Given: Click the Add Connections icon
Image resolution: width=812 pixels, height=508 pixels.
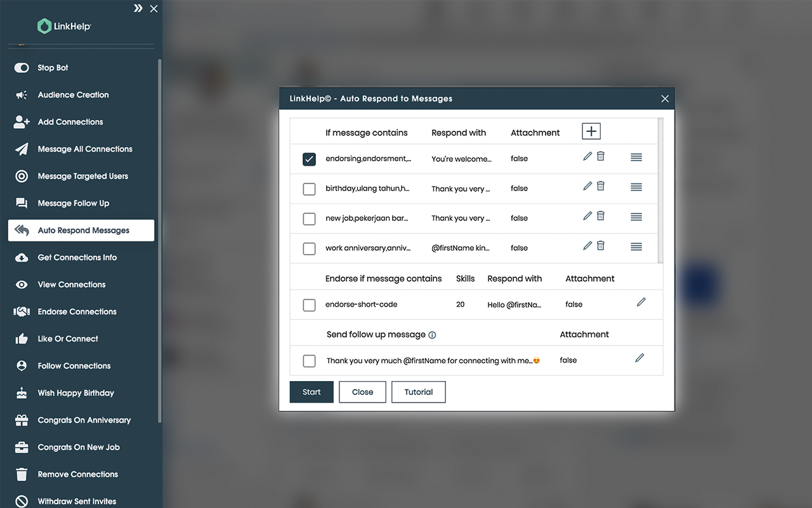Looking at the screenshot, I should [x=21, y=121].
